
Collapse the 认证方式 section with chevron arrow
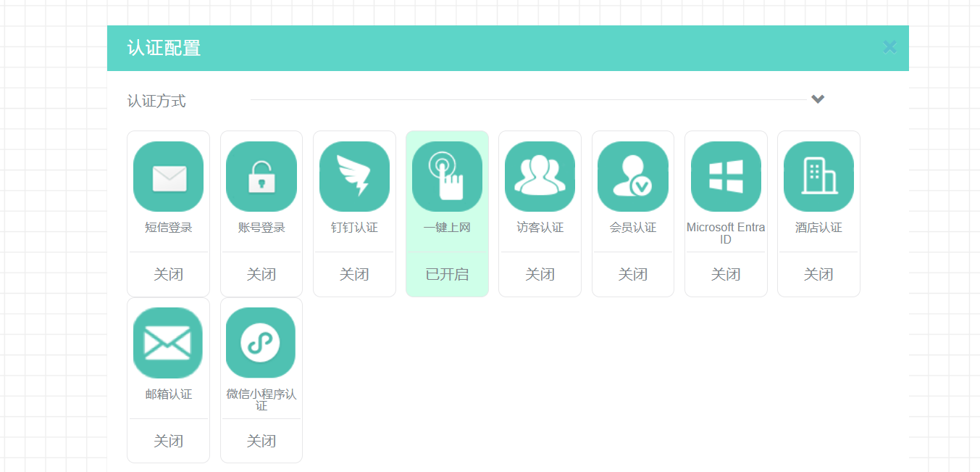[x=818, y=99]
